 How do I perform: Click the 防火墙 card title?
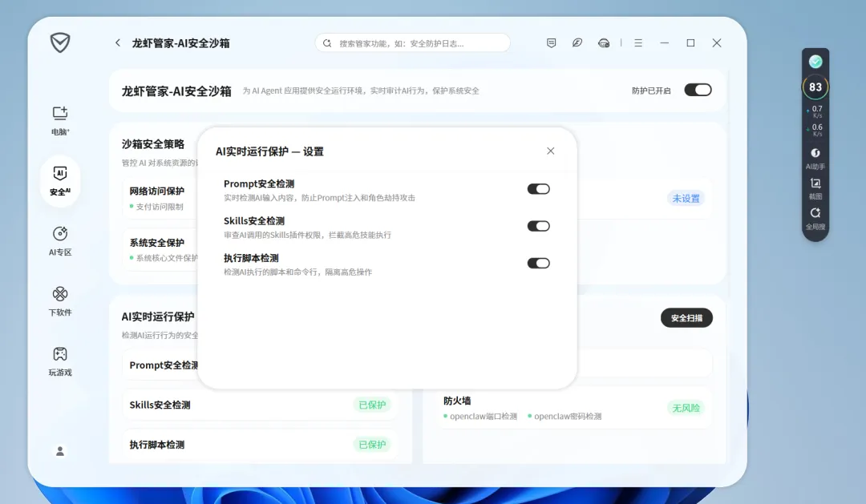click(457, 401)
